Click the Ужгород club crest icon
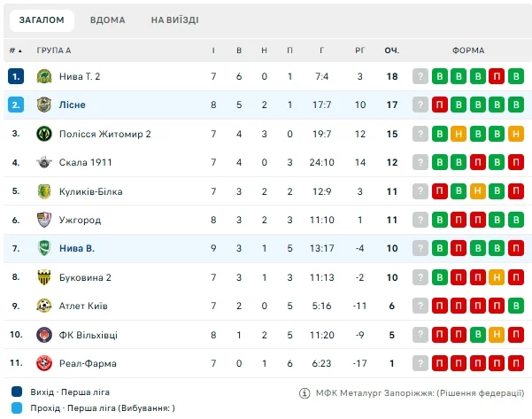 (44, 220)
